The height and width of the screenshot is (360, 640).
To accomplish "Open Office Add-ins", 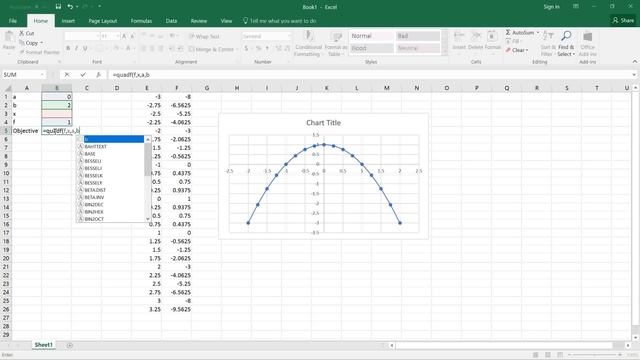I will coord(587,44).
